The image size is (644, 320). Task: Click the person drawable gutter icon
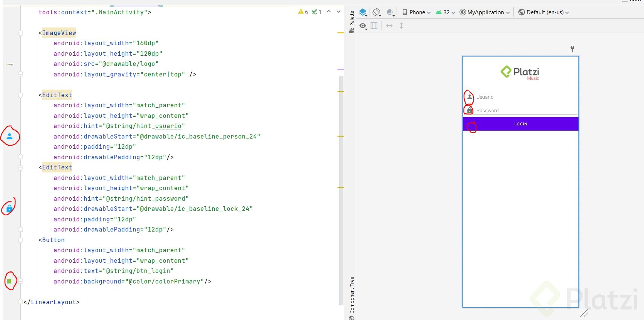pyautogui.click(x=10, y=136)
